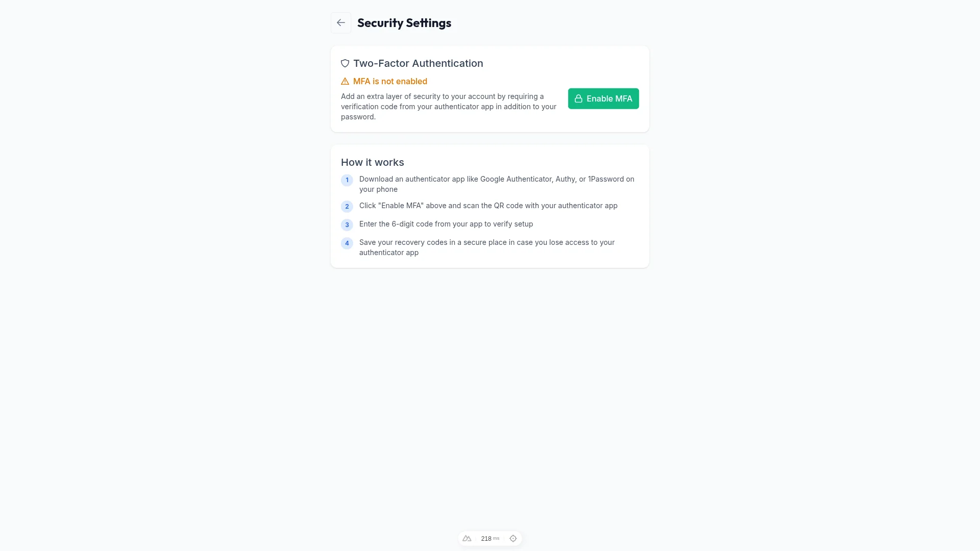Click the 'Security Settings' page title
This screenshot has height=551, width=980.
click(404, 22)
